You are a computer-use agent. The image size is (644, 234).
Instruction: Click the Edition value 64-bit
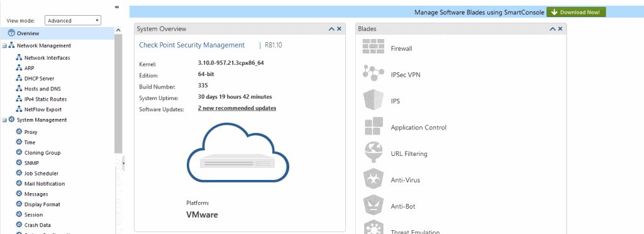point(206,74)
